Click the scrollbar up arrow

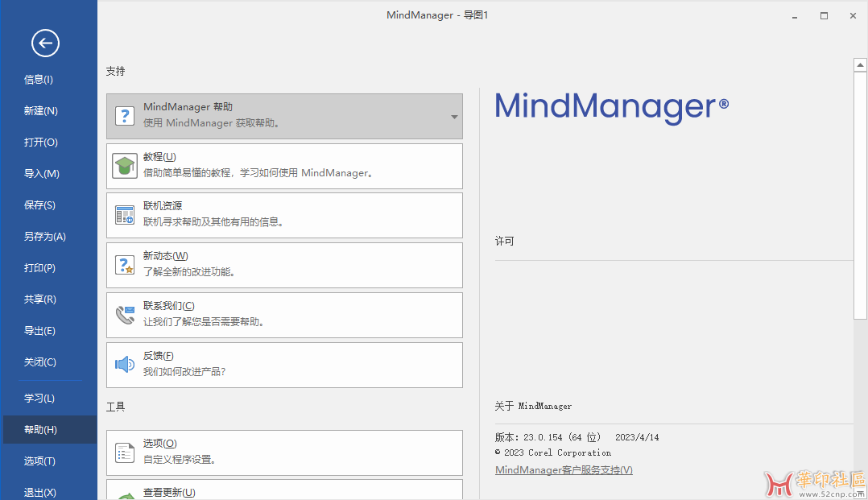(860, 64)
